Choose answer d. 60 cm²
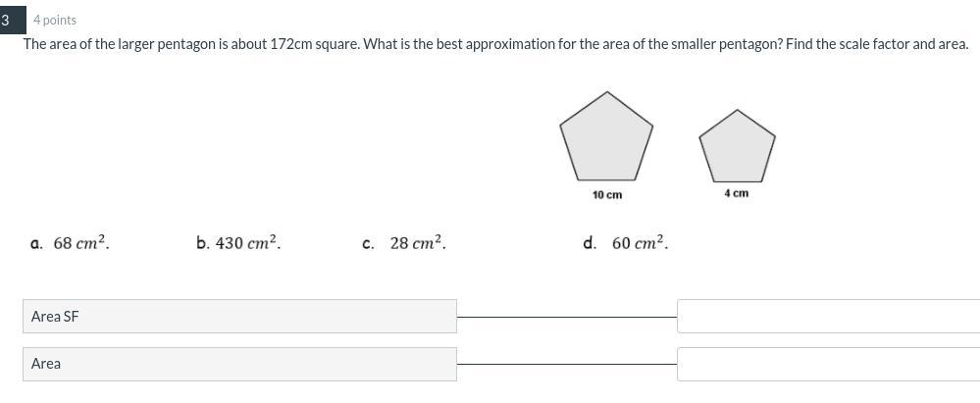 tap(626, 243)
